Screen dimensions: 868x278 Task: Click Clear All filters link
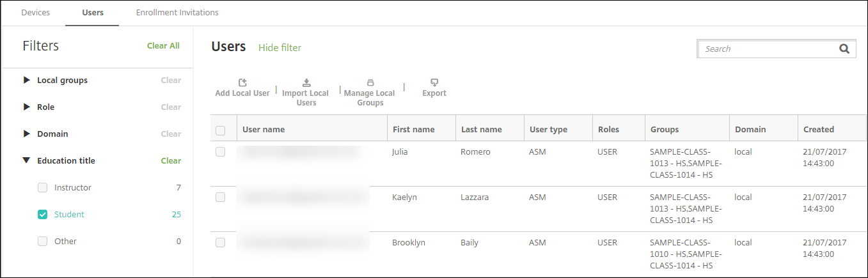(163, 46)
